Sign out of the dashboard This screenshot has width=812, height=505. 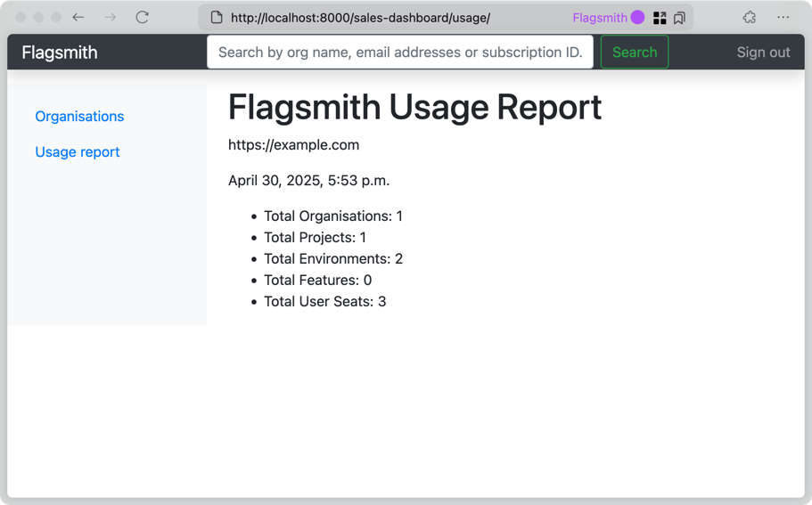click(763, 53)
